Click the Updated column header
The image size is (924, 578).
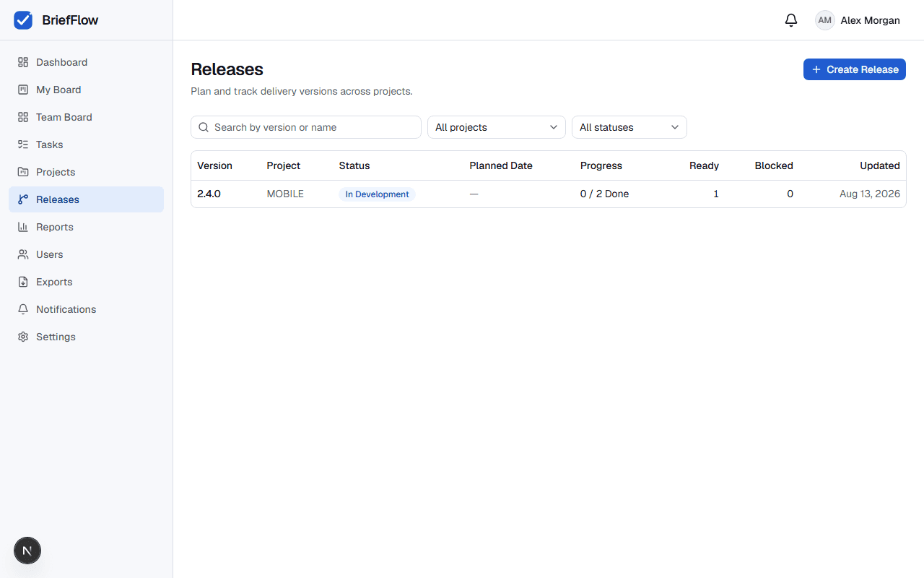click(880, 165)
